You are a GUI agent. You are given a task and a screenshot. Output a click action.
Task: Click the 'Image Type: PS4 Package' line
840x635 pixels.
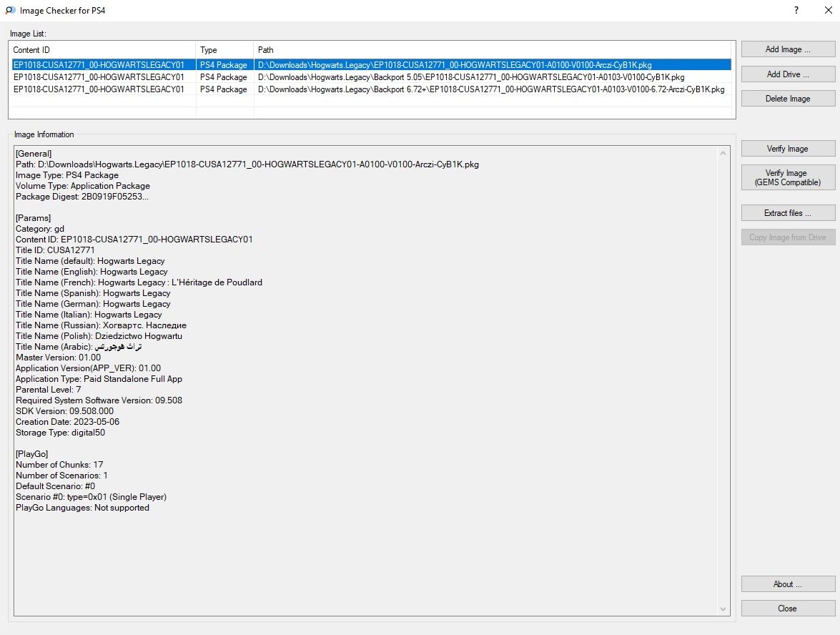[67, 175]
